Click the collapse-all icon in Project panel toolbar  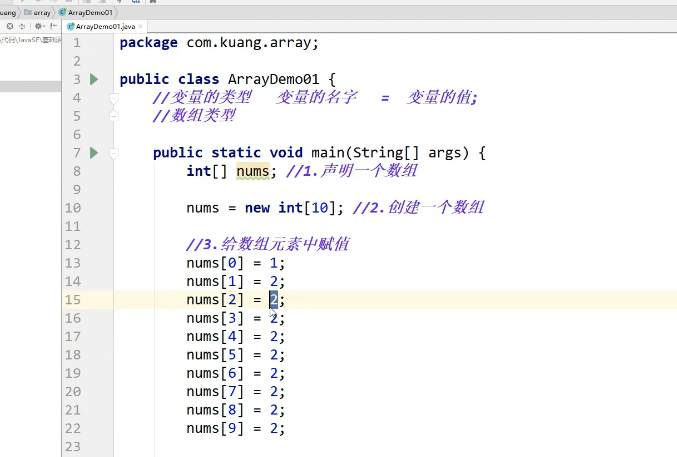22,26
